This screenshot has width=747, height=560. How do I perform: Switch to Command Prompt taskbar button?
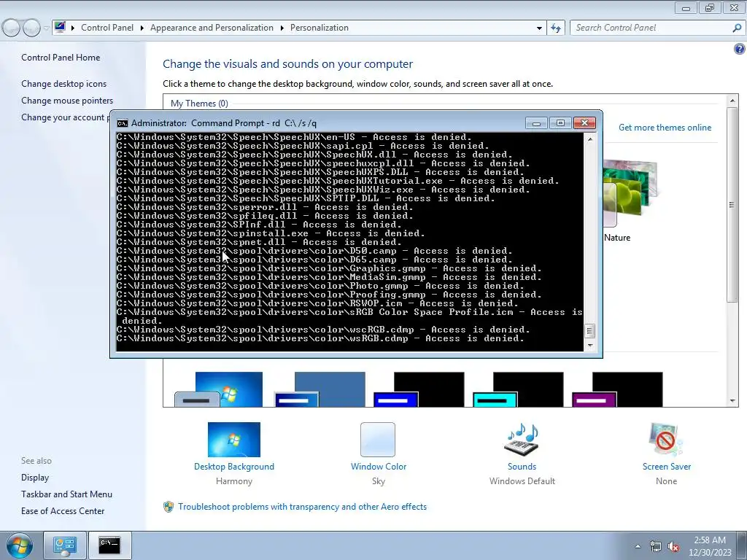pos(109,545)
